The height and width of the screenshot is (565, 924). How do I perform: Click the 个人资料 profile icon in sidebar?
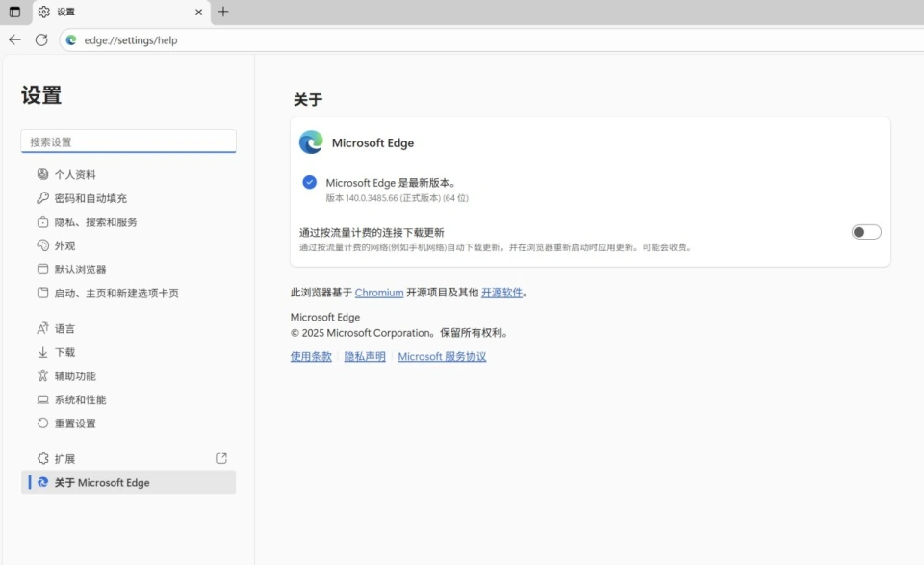pyautogui.click(x=42, y=174)
